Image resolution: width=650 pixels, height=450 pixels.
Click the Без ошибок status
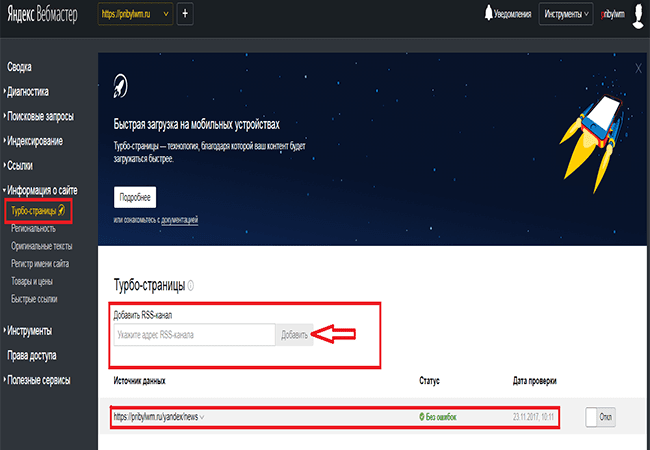tap(438, 417)
